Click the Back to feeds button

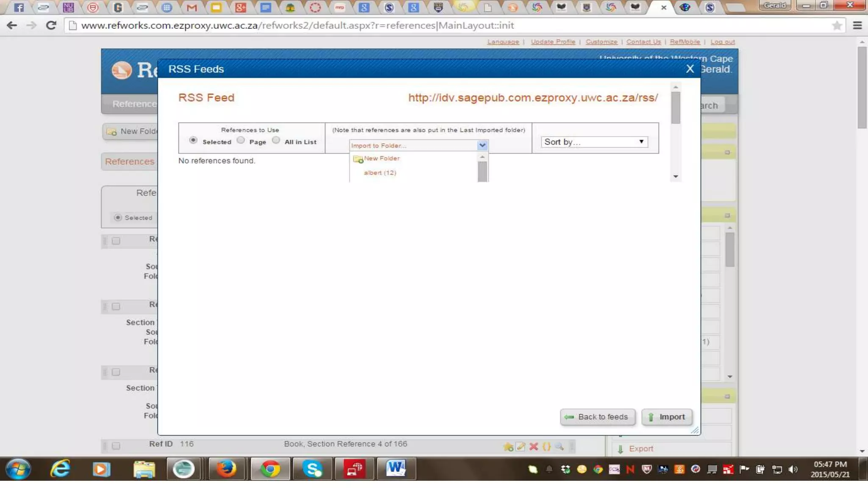[x=597, y=417]
